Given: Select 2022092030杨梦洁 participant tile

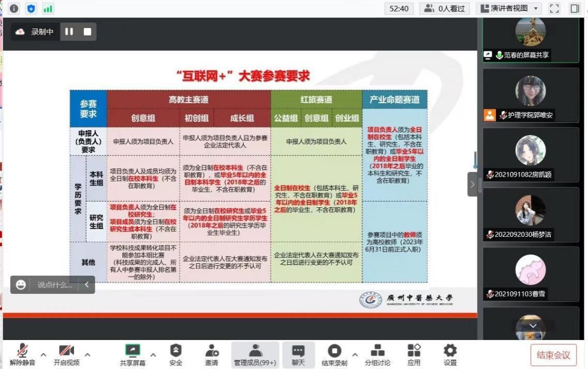Looking at the screenshot, I should [x=531, y=215].
